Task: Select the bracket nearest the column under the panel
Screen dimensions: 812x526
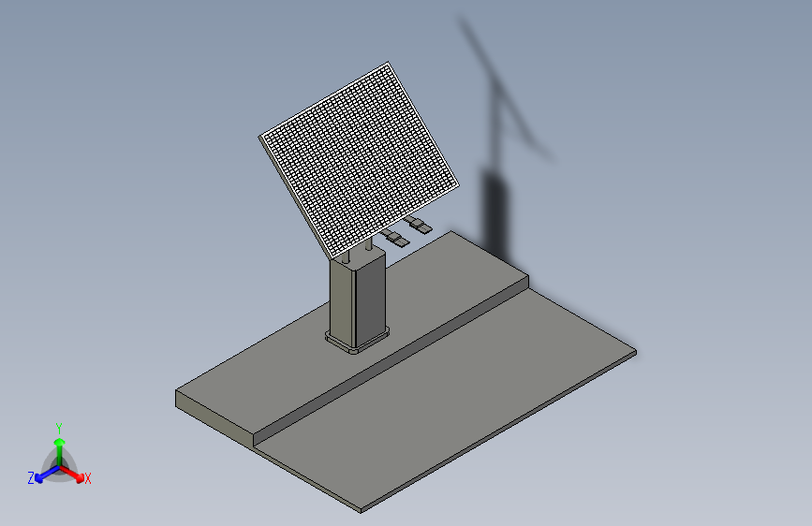Action: [x=396, y=239]
